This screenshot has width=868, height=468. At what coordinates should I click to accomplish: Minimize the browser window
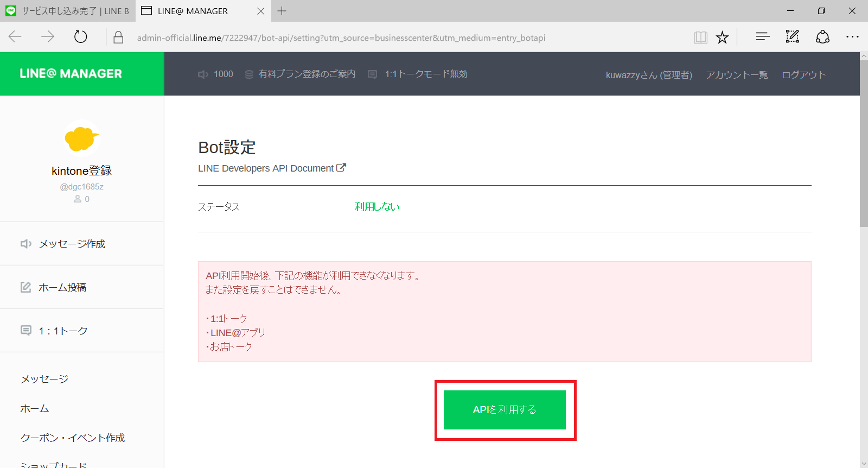click(790, 11)
